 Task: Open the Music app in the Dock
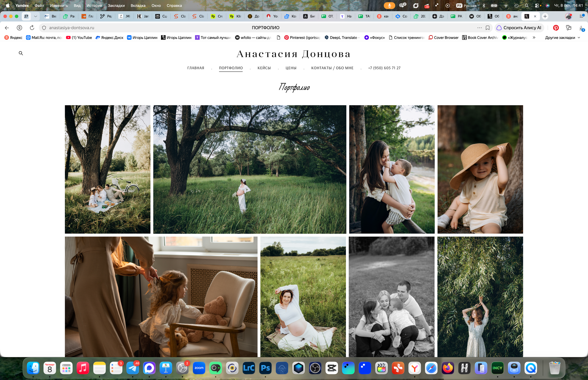[x=83, y=368]
